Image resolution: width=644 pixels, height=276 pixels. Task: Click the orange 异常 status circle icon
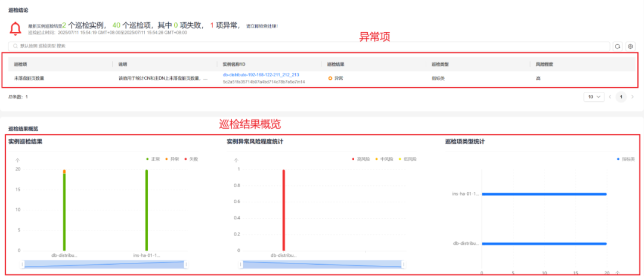(x=330, y=78)
